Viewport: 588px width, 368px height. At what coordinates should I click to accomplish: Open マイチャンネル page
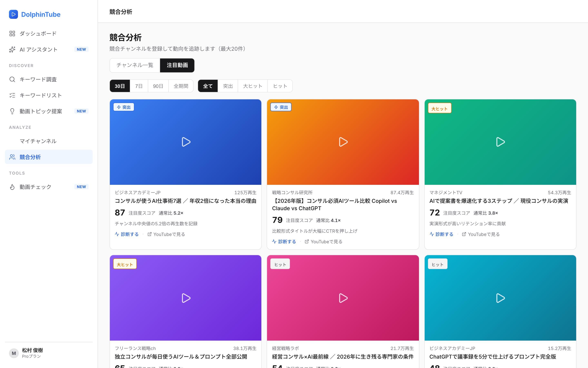point(49,141)
